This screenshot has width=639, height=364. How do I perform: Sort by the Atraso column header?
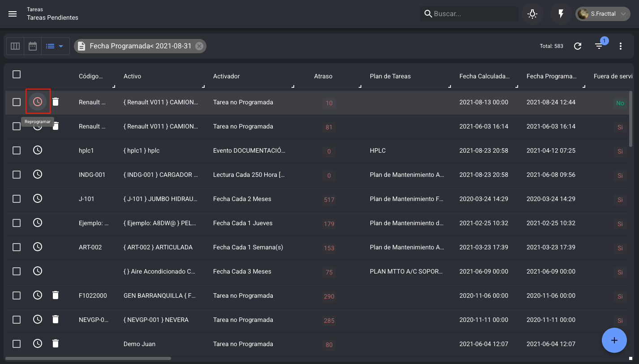[x=323, y=76]
